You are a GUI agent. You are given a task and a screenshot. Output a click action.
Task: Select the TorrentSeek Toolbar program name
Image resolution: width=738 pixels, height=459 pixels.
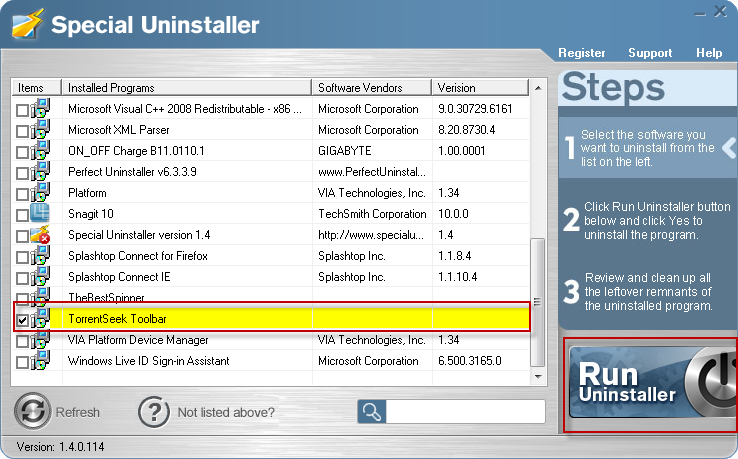117,319
